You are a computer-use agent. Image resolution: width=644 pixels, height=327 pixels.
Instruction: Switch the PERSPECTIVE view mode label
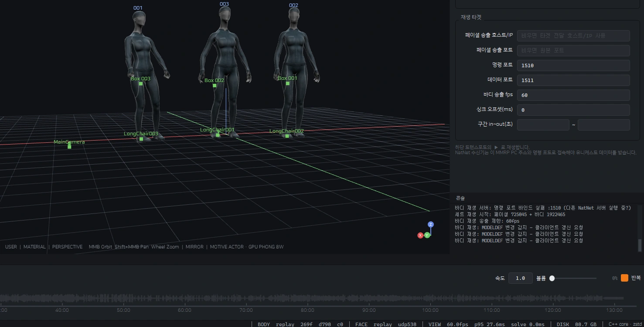tap(67, 247)
